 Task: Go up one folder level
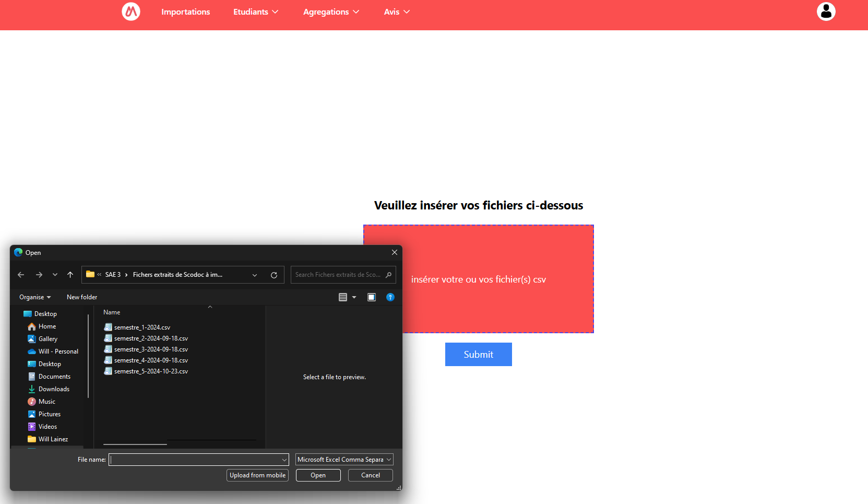70,275
